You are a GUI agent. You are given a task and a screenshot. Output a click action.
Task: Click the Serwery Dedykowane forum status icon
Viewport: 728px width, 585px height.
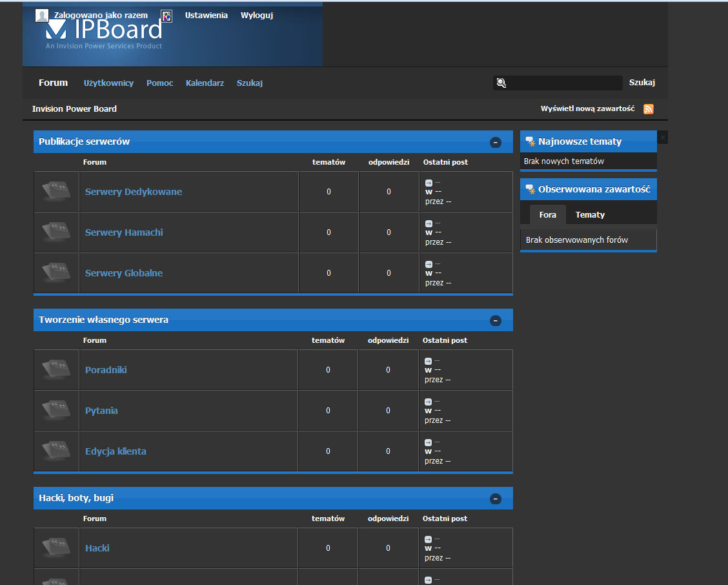click(x=56, y=192)
